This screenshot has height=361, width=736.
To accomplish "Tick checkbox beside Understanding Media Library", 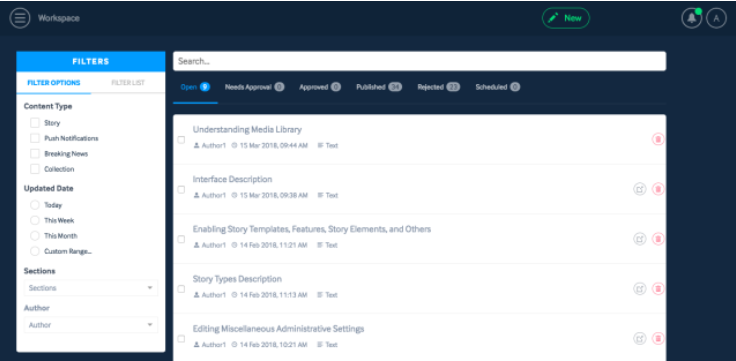I will [181, 140].
